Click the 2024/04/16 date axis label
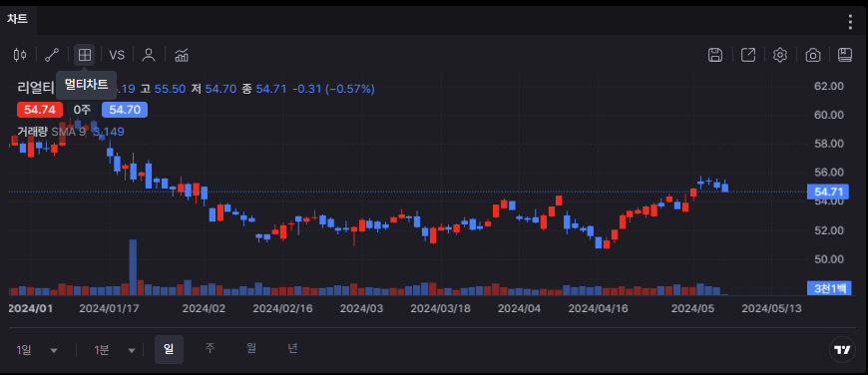 pos(599,308)
